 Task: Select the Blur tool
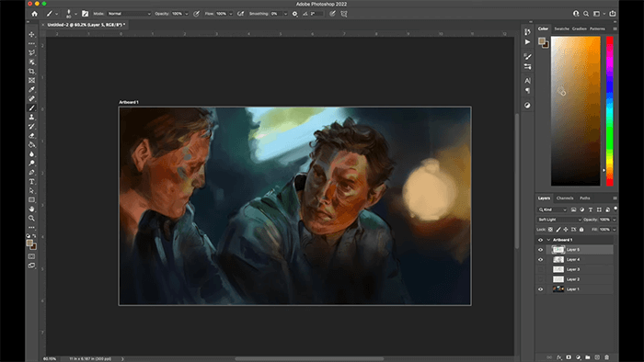pyautogui.click(x=31, y=154)
